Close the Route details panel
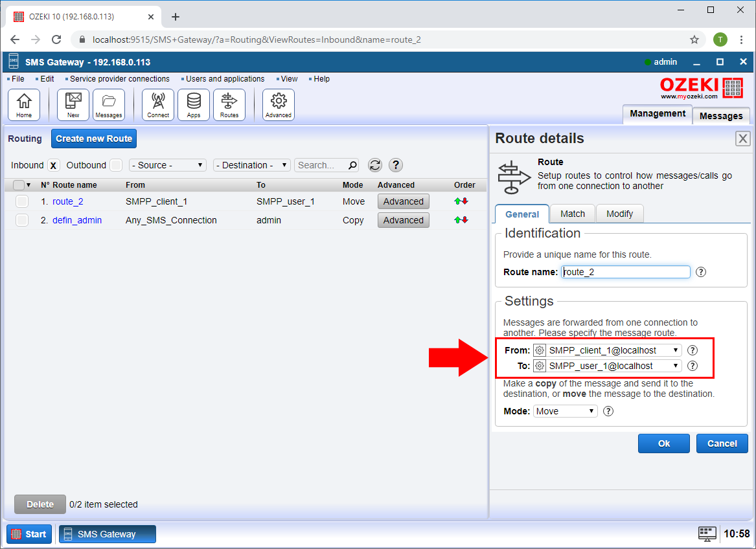Viewport: 756px width, 549px height. (743, 139)
